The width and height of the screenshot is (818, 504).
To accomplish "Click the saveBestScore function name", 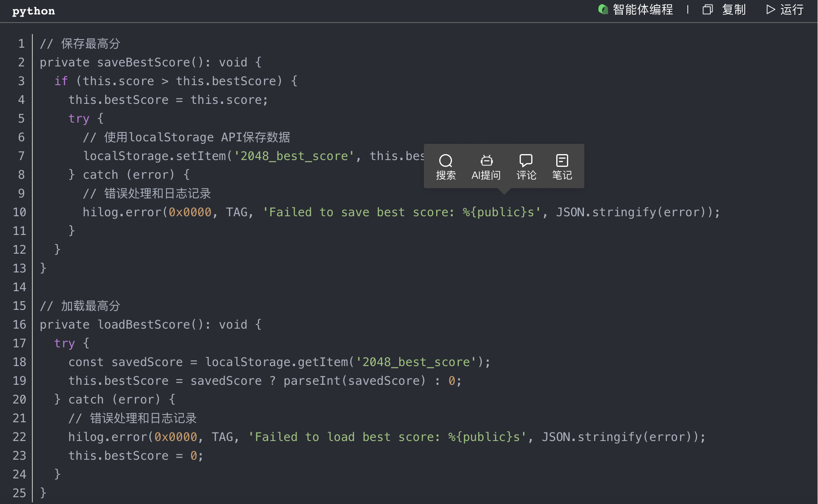I will point(143,63).
